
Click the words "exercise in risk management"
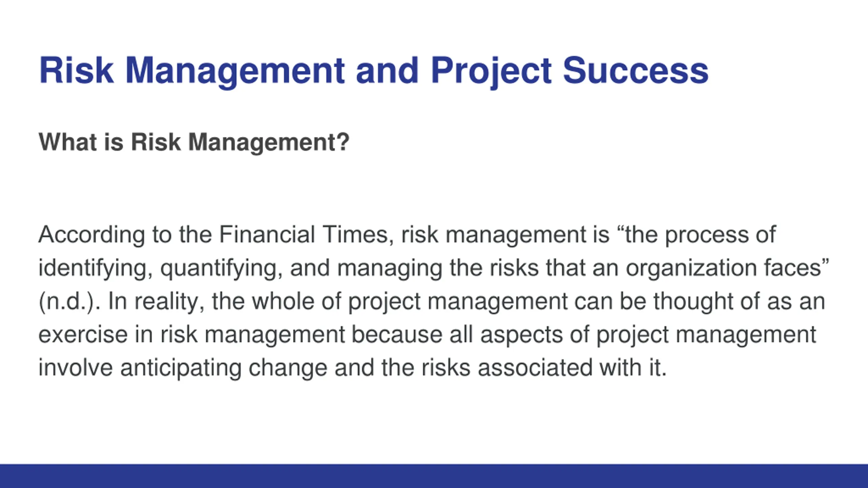tap(192, 335)
